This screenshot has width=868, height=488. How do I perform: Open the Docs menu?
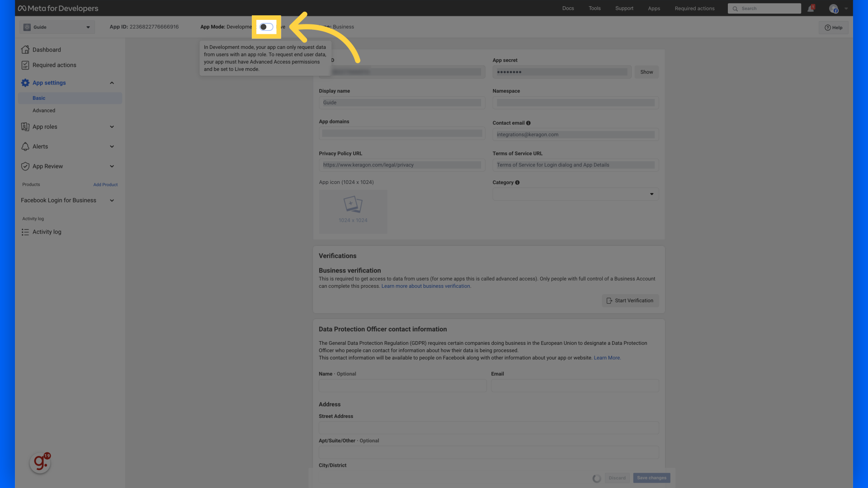click(x=568, y=9)
